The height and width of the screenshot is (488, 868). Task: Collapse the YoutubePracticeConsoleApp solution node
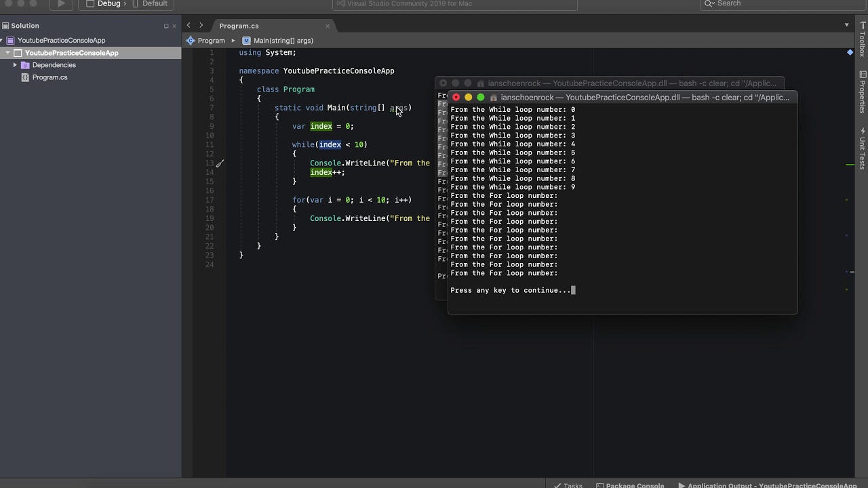[2, 41]
